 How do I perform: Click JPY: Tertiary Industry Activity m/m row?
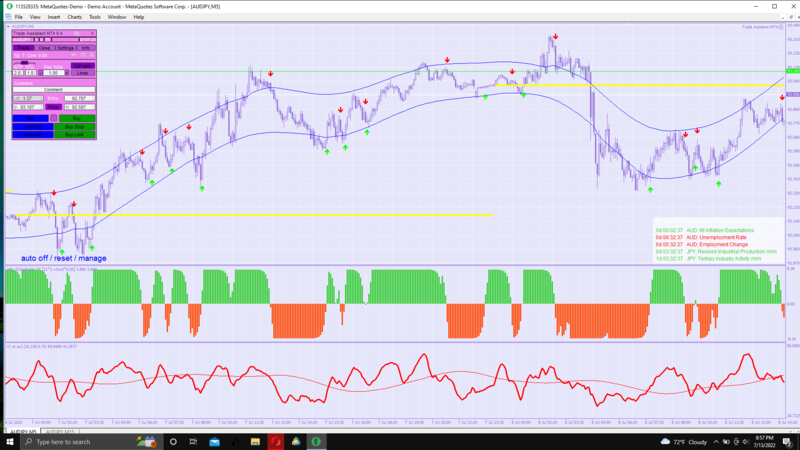(708, 259)
